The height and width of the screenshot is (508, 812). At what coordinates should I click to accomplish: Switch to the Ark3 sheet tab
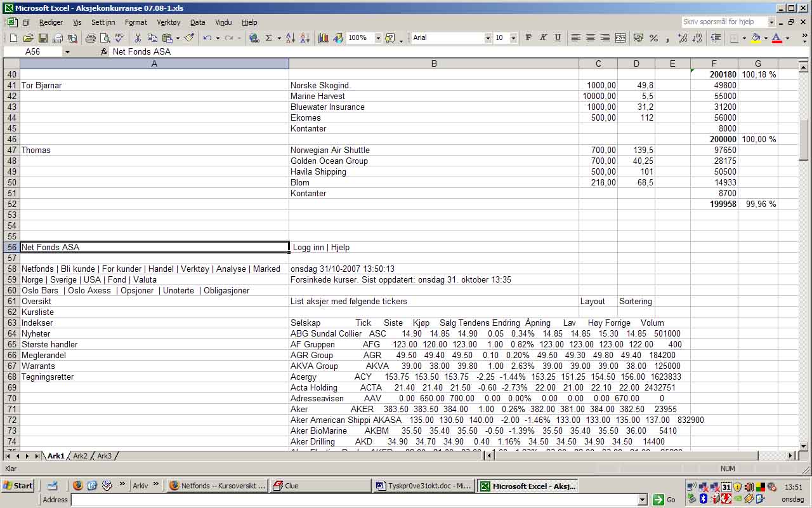point(104,456)
